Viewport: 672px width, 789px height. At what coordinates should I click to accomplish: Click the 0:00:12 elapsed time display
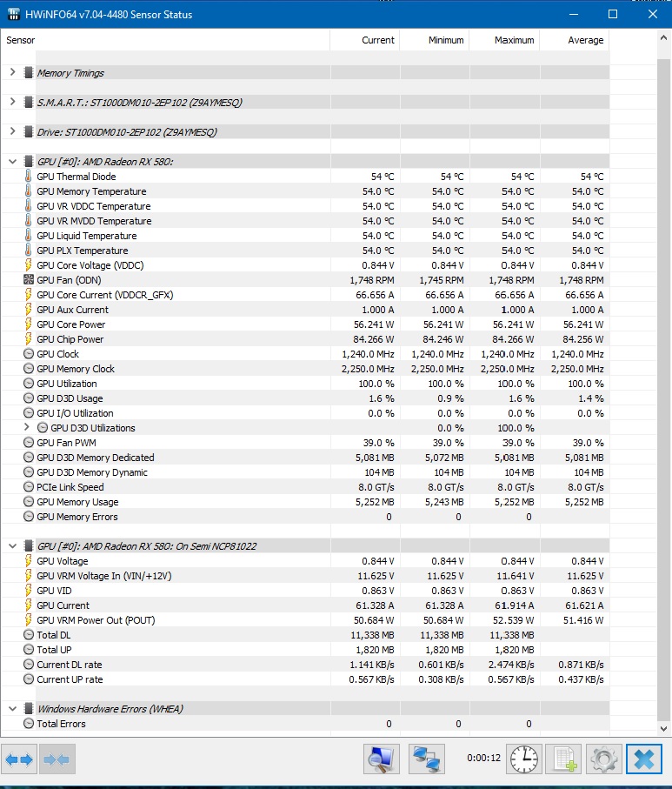pos(483,758)
